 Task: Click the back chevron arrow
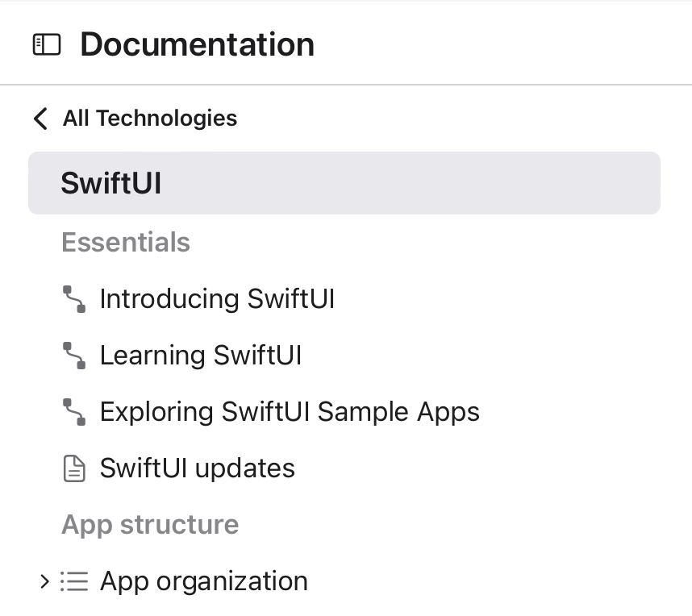coord(40,119)
